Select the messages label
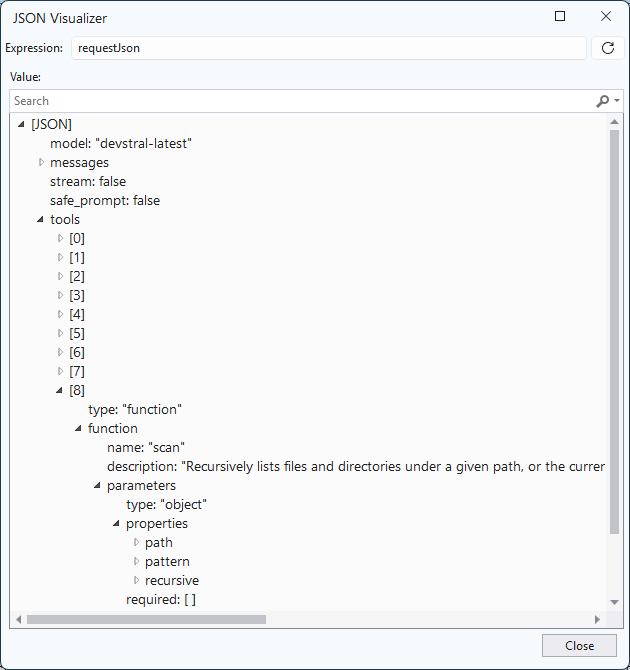 tap(79, 163)
